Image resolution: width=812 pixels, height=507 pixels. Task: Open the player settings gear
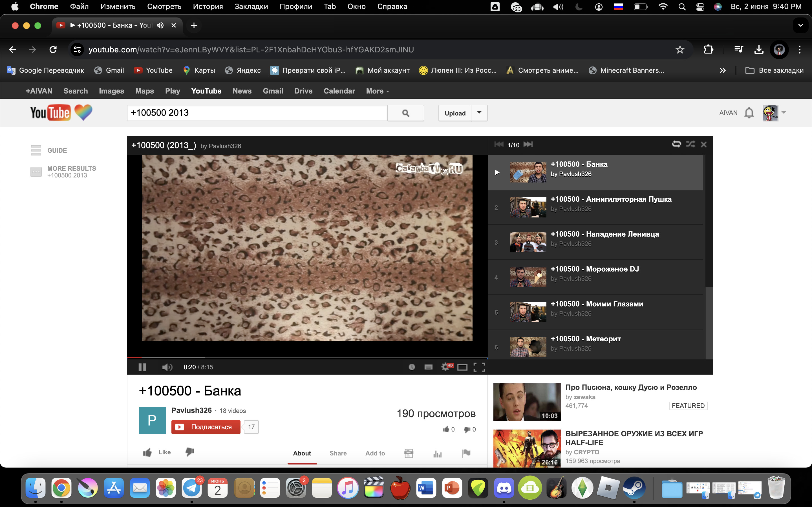coord(445,367)
